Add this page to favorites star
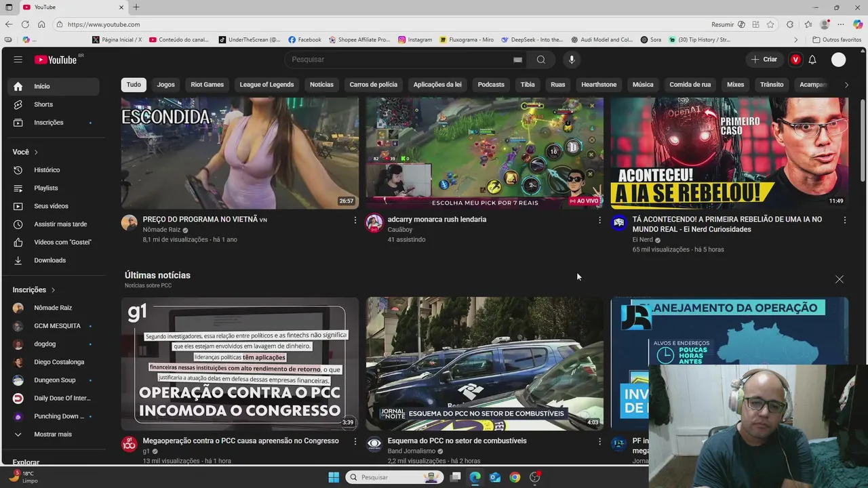Screen dimensions: 868x488 point(770,24)
